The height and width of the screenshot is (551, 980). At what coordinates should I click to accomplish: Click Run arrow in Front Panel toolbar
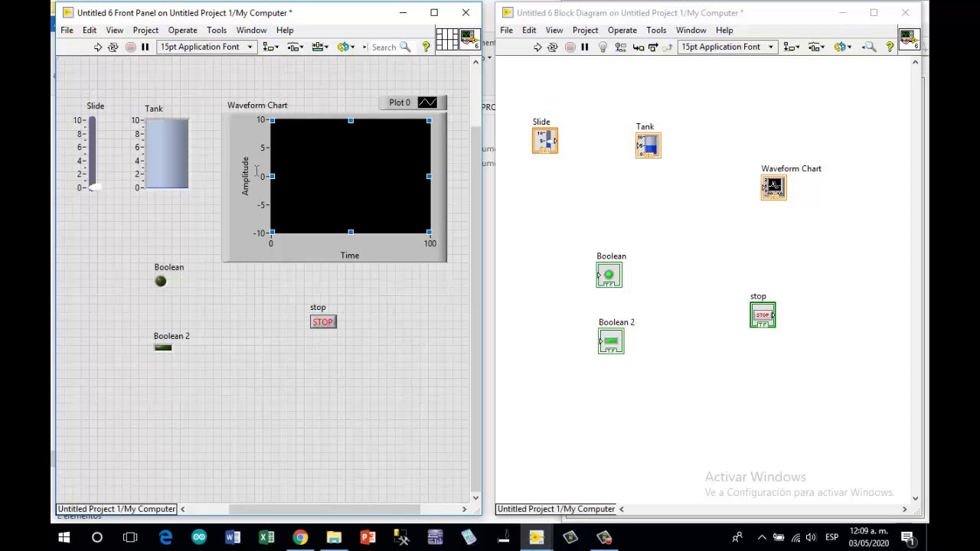click(97, 47)
